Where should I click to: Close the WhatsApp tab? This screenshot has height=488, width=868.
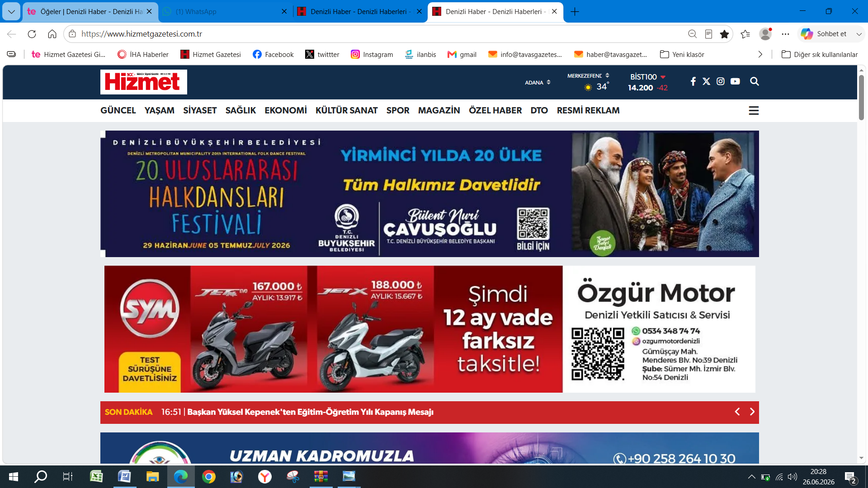pos(284,12)
